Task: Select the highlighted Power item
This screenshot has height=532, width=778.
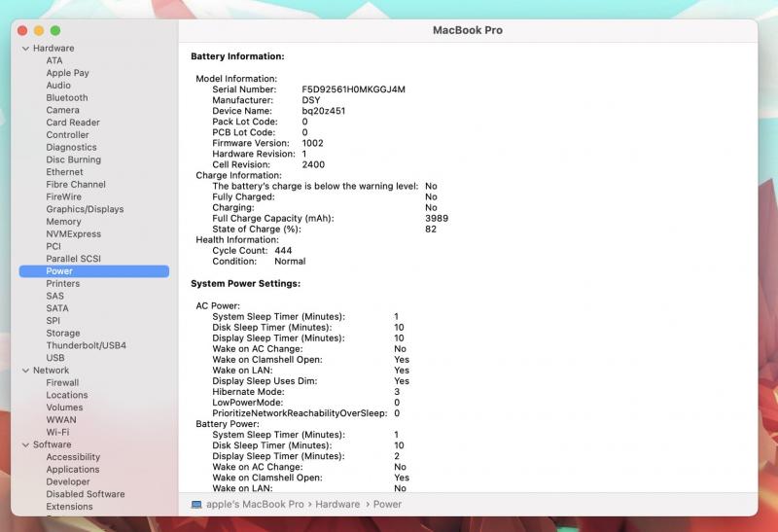Action: (93, 271)
